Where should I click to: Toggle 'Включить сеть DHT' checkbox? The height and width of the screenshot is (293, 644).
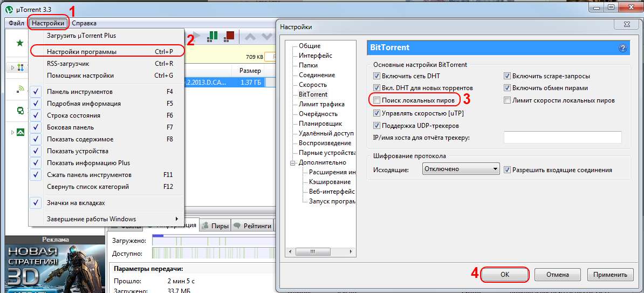(x=376, y=76)
